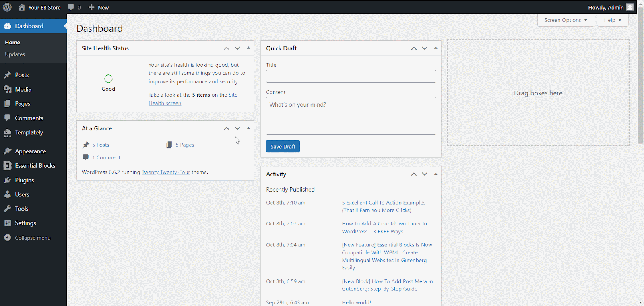
Task: Open the 5 Posts link
Action: click(101, 145)
